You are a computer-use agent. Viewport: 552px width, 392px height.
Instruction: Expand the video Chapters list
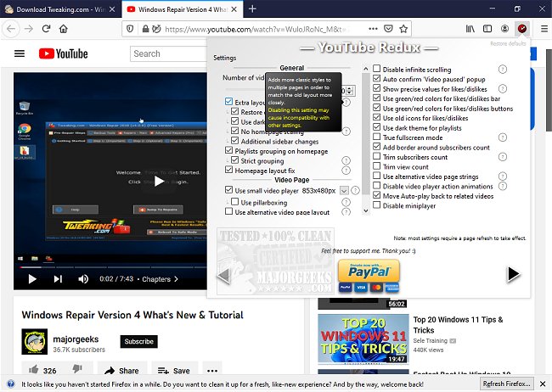click(x=161, y=279)
